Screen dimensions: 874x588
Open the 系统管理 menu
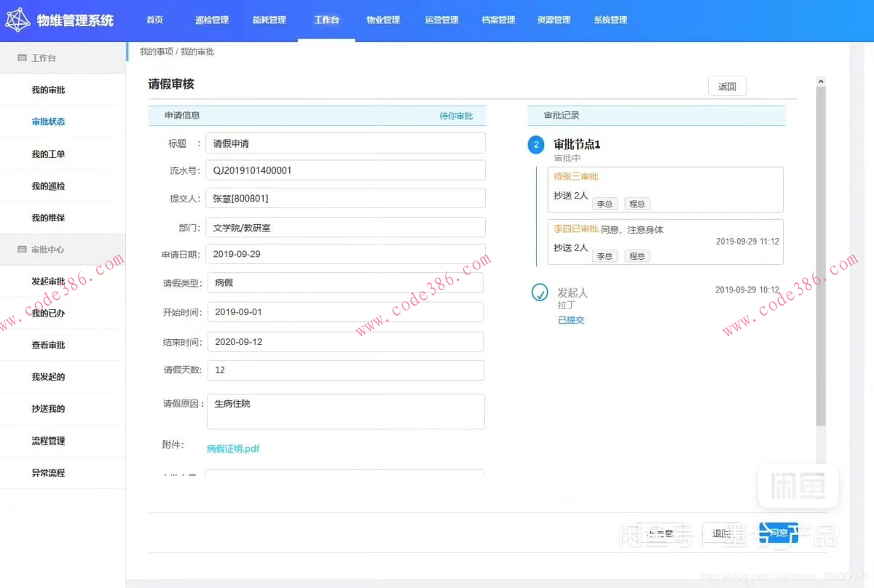[610, 20]
